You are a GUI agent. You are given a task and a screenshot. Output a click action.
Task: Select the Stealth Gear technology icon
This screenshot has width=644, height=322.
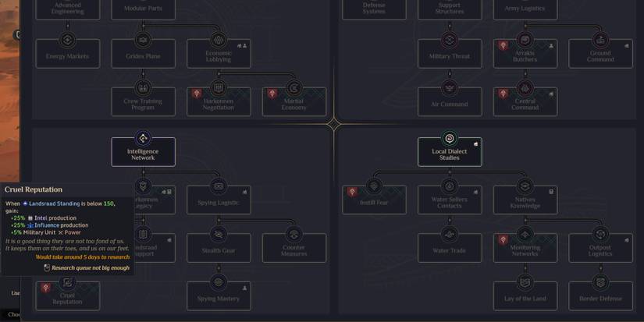click(x=219, y=234)
